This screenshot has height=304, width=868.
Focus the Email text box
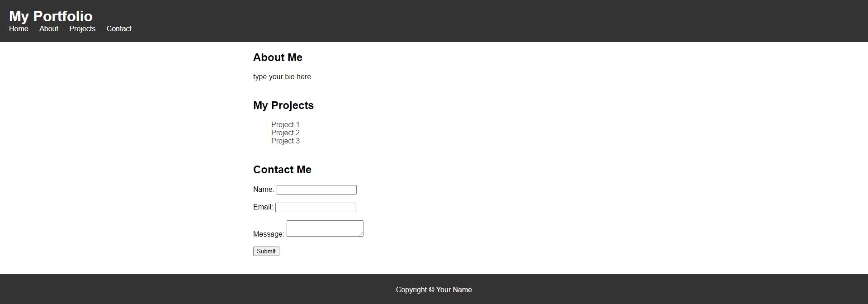315,207
